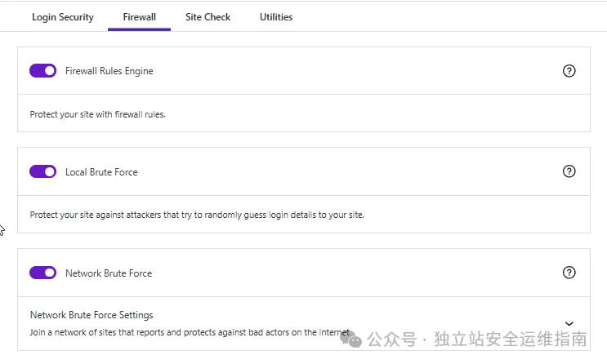Click the Network Brute Force label
The image size is (607, 364).
pyautogui.click(x=109, y=273)
